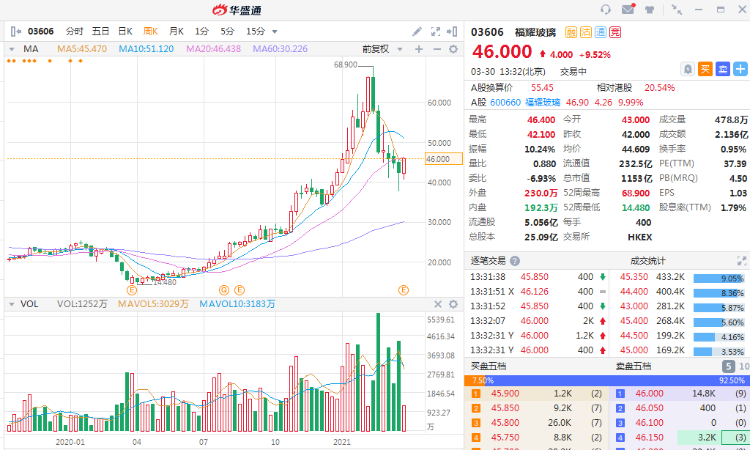The width and height of the screenshot is (750, 450).
Task: Click the blue sell button
Action: point(723,69)
